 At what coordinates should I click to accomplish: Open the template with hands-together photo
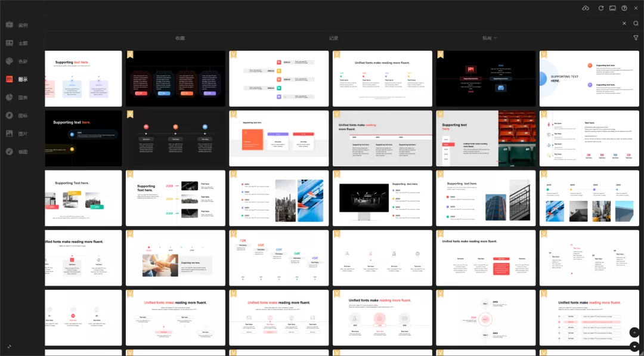tap(176, 258)
